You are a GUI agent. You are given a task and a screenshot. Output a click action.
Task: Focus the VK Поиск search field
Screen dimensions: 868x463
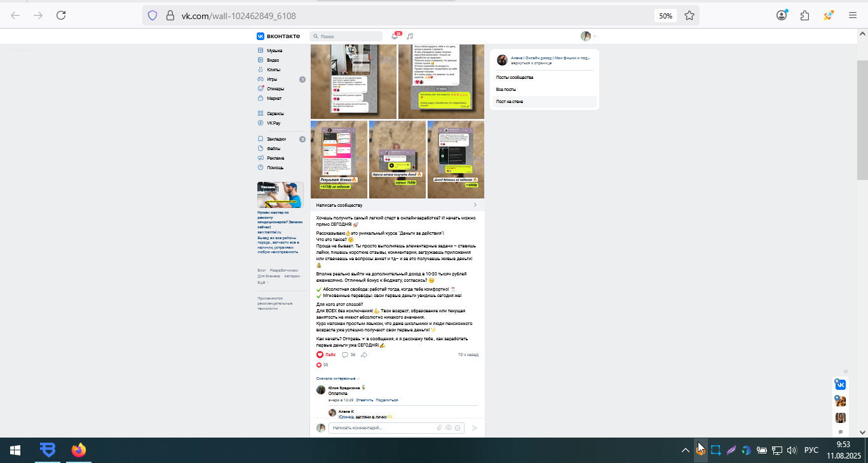(346, 36)
